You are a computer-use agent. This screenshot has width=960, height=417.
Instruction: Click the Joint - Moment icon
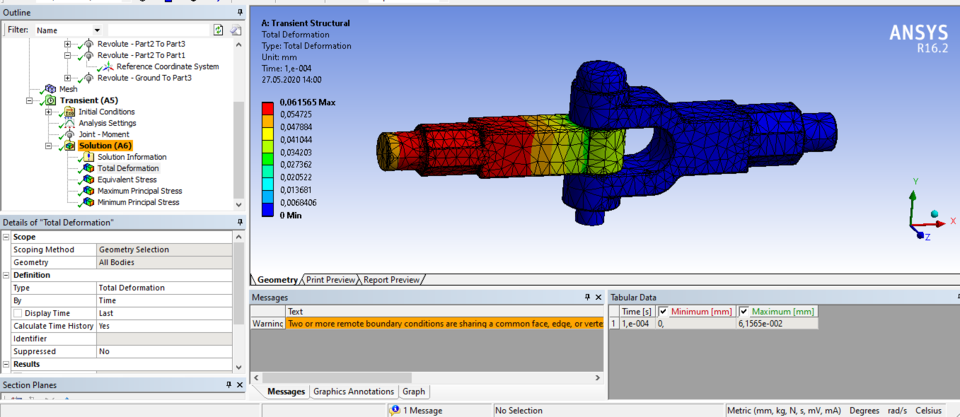(69, 135)
